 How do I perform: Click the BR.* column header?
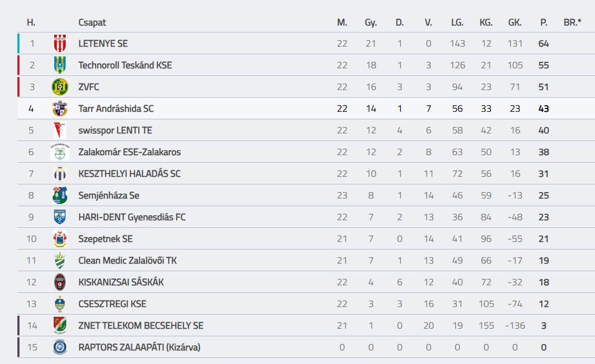[x=572, y=22]
